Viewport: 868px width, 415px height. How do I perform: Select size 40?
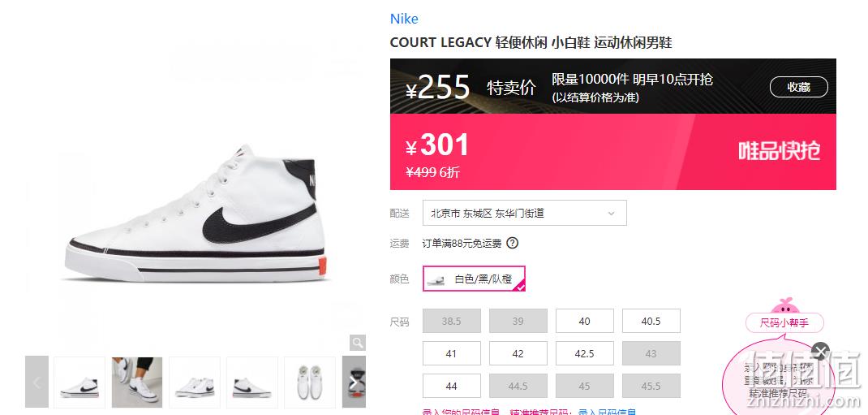coord(585,321)
